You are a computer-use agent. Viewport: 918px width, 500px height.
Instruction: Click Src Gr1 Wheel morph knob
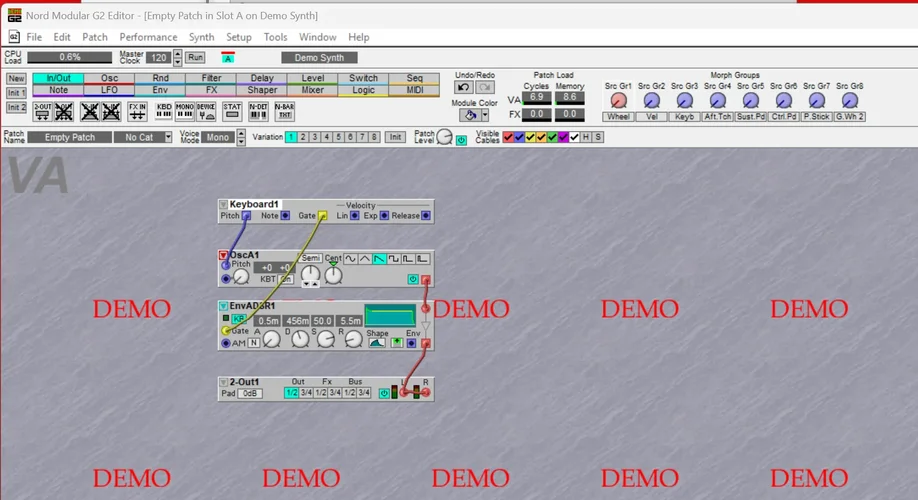point(618,101)
